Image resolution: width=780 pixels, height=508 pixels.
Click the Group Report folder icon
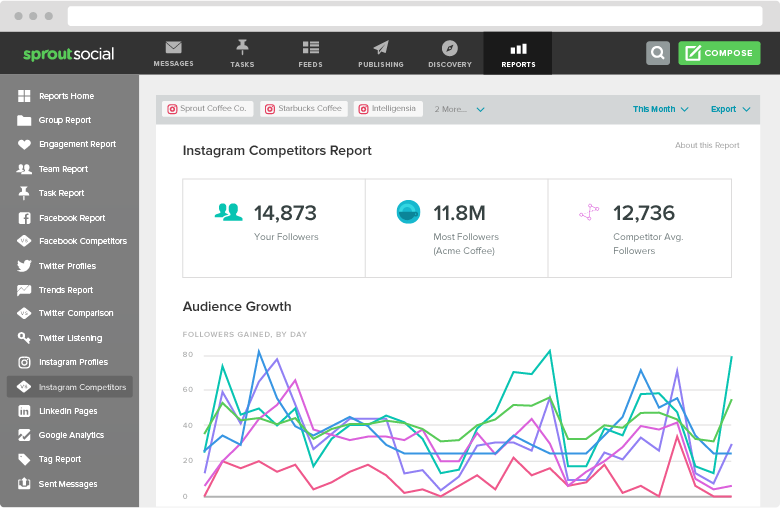click(x=24, y=120)
